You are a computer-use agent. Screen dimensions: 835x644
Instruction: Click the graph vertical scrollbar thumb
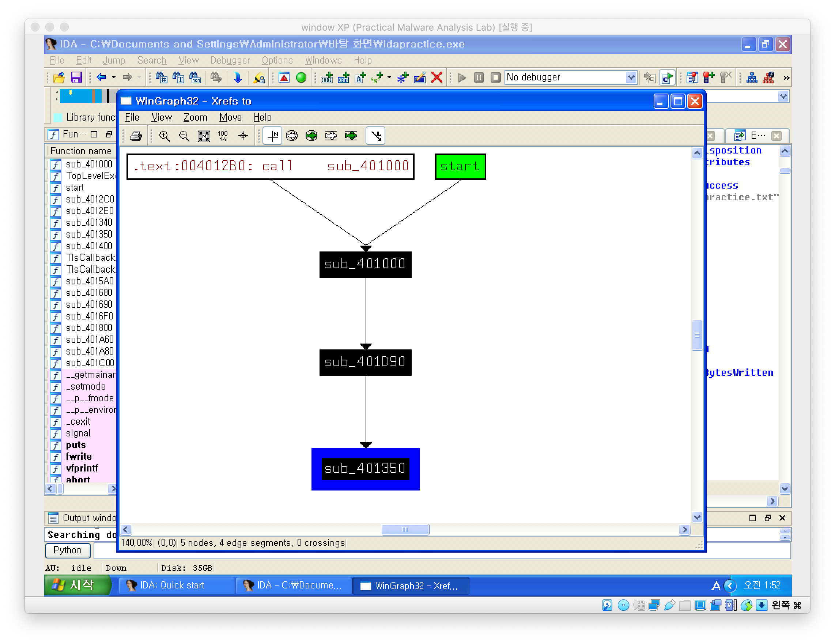pyautogui.click(x=697, y=335)
